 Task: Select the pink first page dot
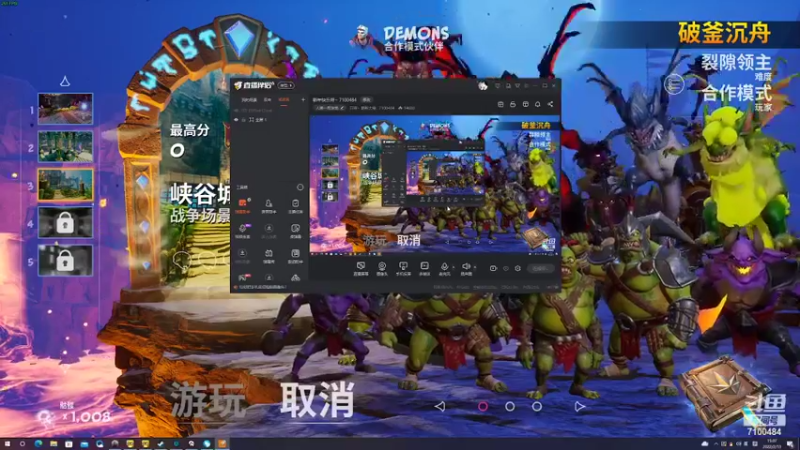pyautogui.click(x=483, y=406)
